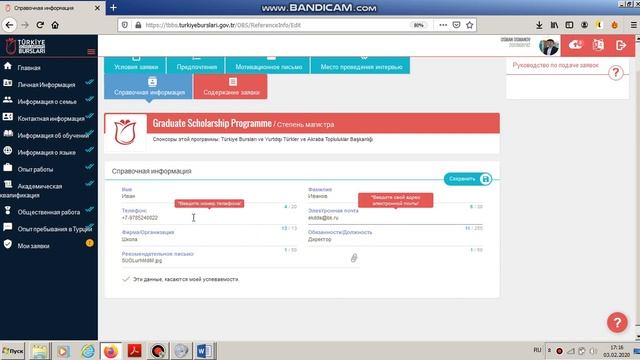Select the Справочная информация tab
The width and height of the screenshot is (640, 360).
(x=149, y=87)
